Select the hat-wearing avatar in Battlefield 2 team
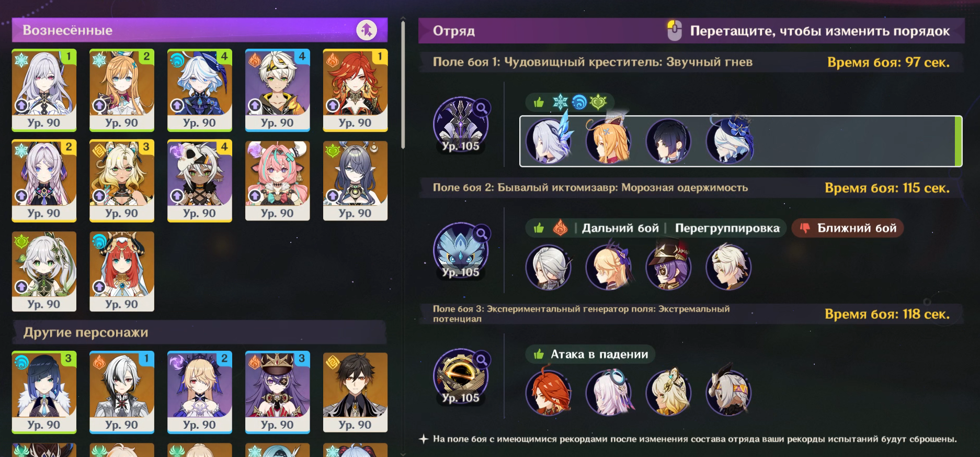Screen dimensions: 980x457 (x=668, y=267)
